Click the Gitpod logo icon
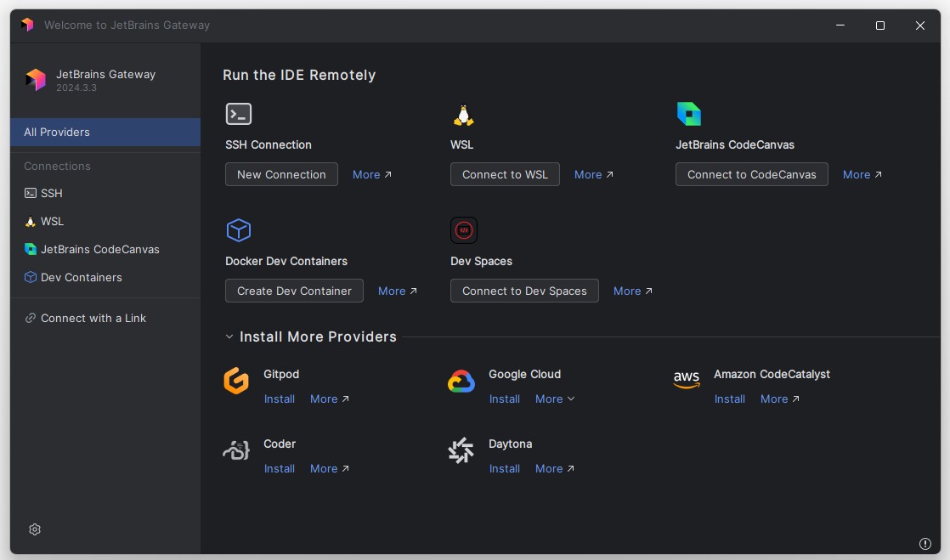This screenshot has width=950, height=560. pyautogui.click(x=236, y=381)
